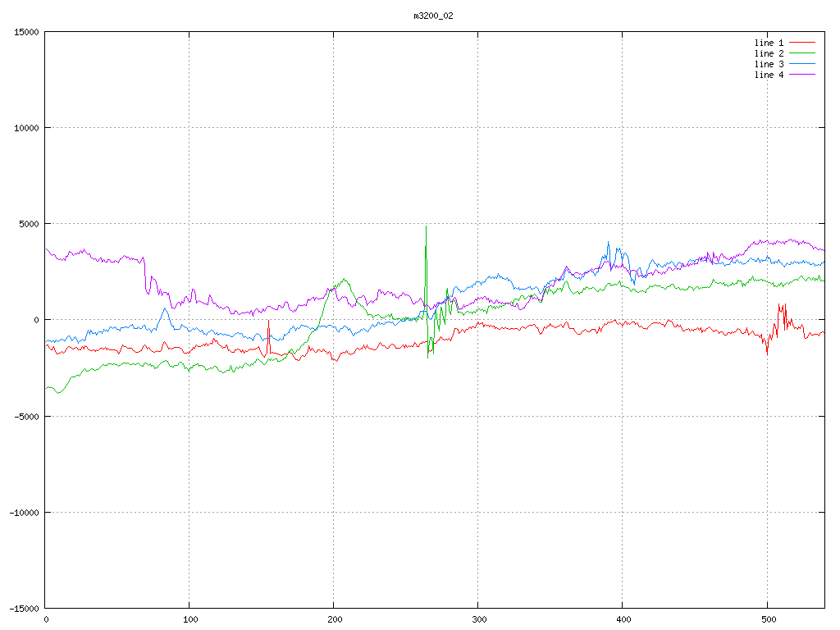Viewport: 840px width, 630px height.
Task: Select the 200 x-axis tick label
Action: pyautogui.click(x=334, y=619)
